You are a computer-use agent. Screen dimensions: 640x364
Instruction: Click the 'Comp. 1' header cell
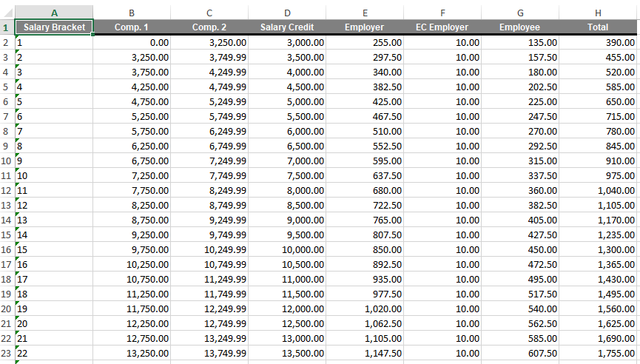tap(132, 27)
